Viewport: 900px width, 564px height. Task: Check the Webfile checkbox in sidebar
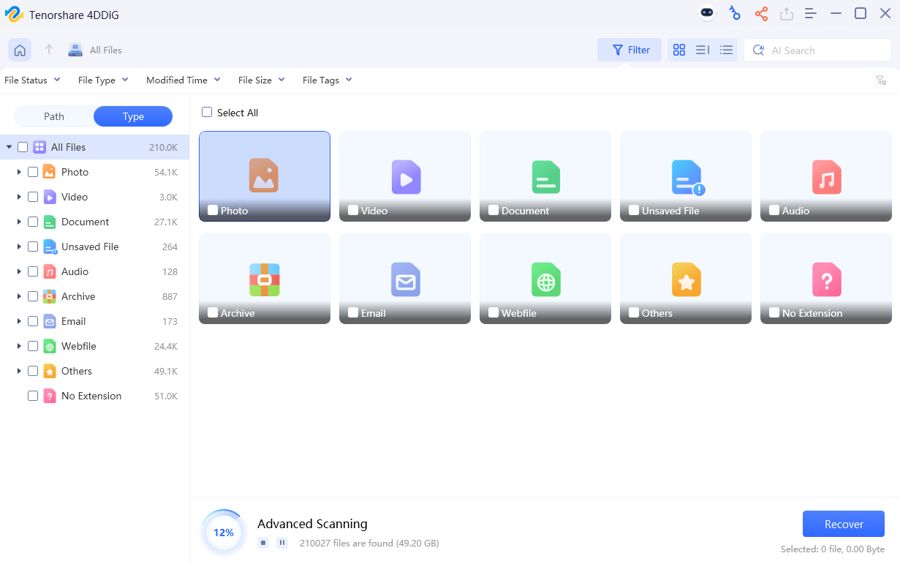(x=33, y=346)
